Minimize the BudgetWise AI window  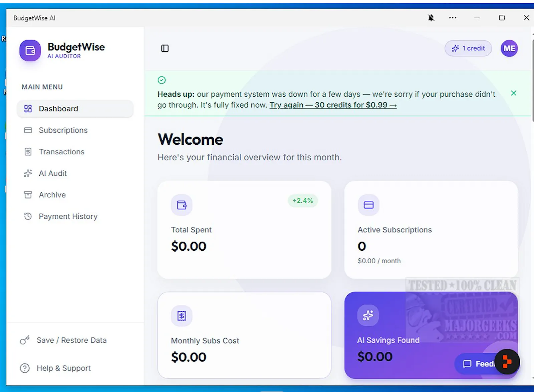click(477, 18)
